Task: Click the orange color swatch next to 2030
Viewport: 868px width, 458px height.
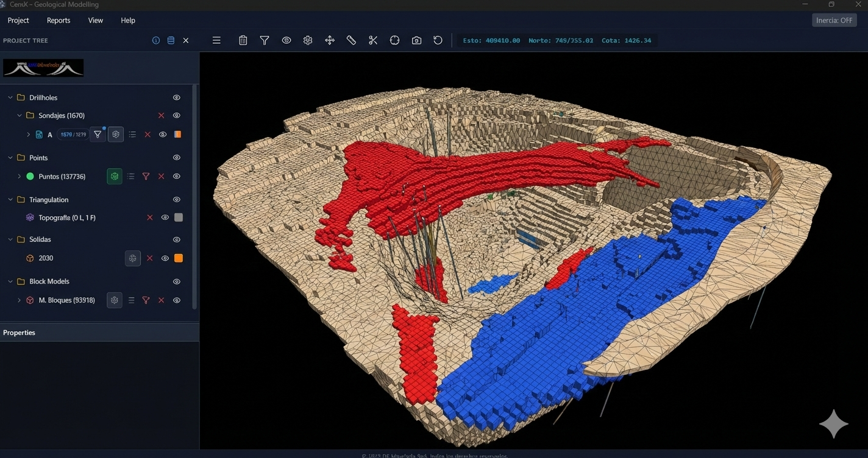Action: pyautogui.click(x=178, y=258)
